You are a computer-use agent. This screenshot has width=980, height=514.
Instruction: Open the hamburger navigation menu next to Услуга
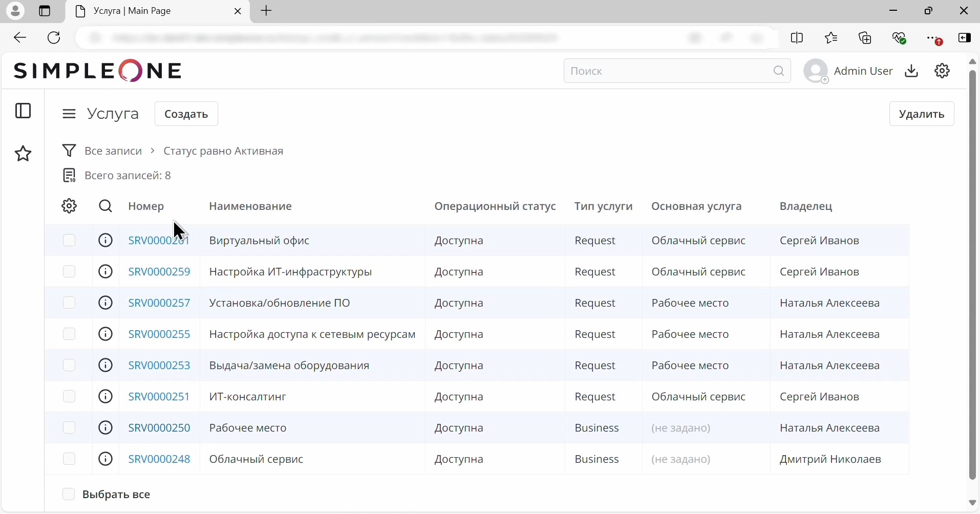pos(69,114)
